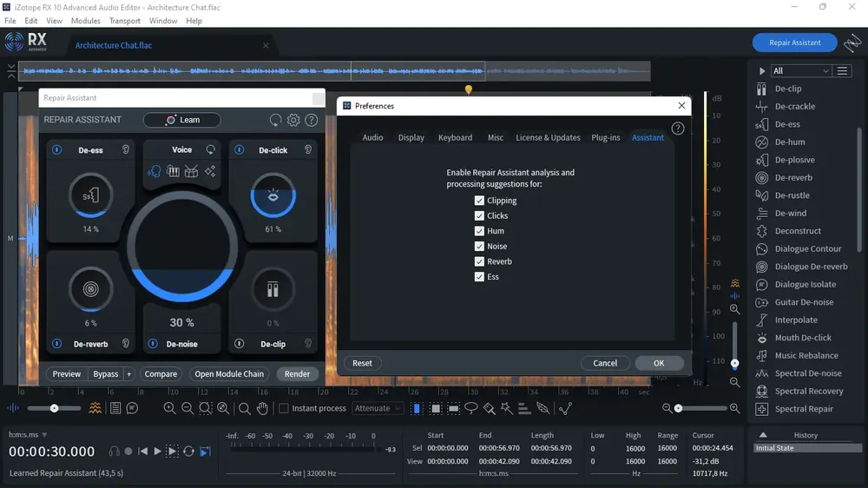This screenshot has width=868, height=488.
Task: Switch to the Plug-ins preferences tab
Action: pyautogui.click(x=606, y=137)
